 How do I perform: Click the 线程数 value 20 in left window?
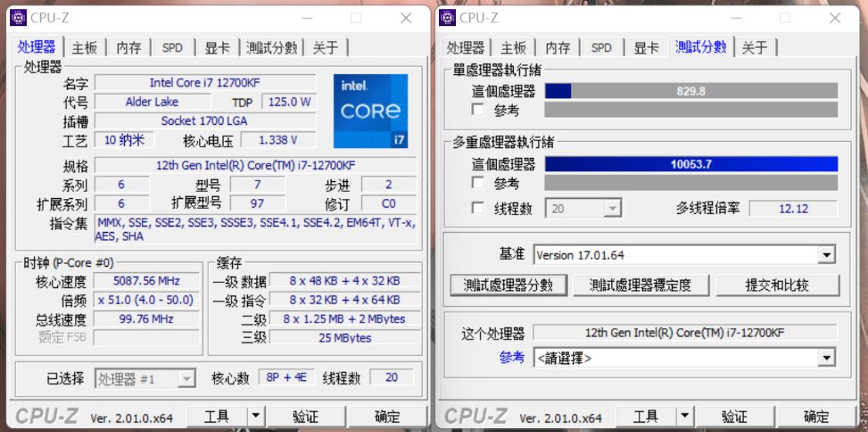(x=391, y=378)
